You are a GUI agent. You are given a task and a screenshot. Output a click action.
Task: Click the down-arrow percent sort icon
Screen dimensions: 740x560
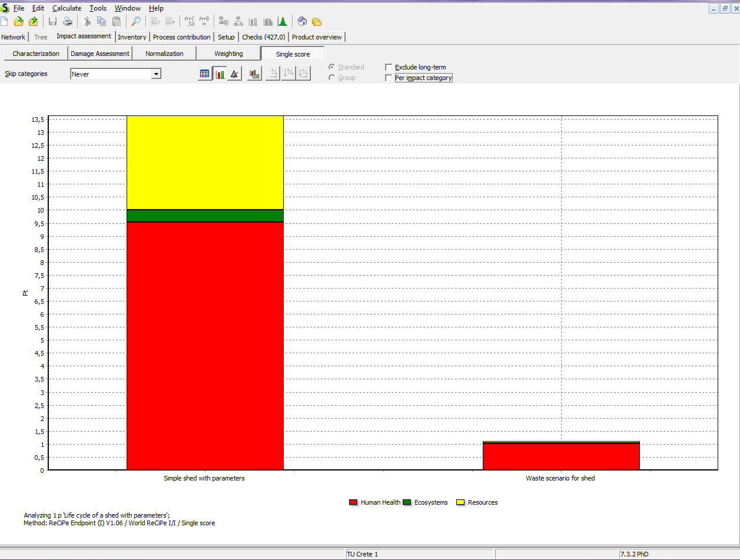point(288,74)
